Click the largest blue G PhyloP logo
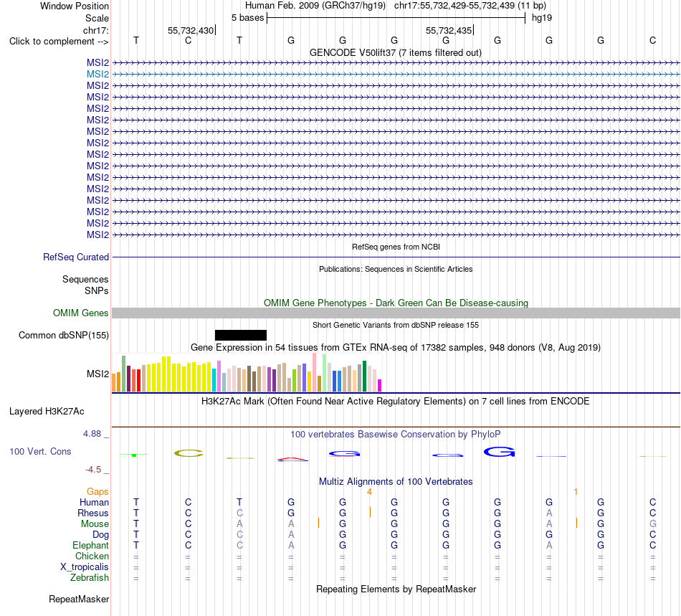The width and height of the screenshot is (681, 616). tap(500, 452)
